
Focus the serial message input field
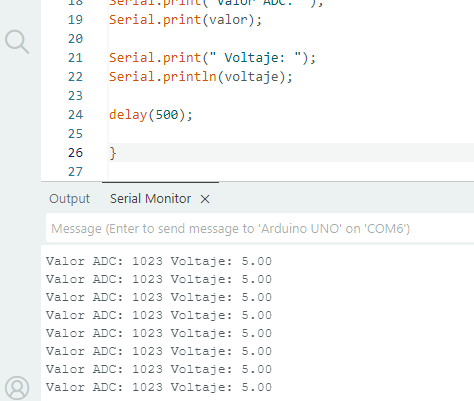(260, 228)
